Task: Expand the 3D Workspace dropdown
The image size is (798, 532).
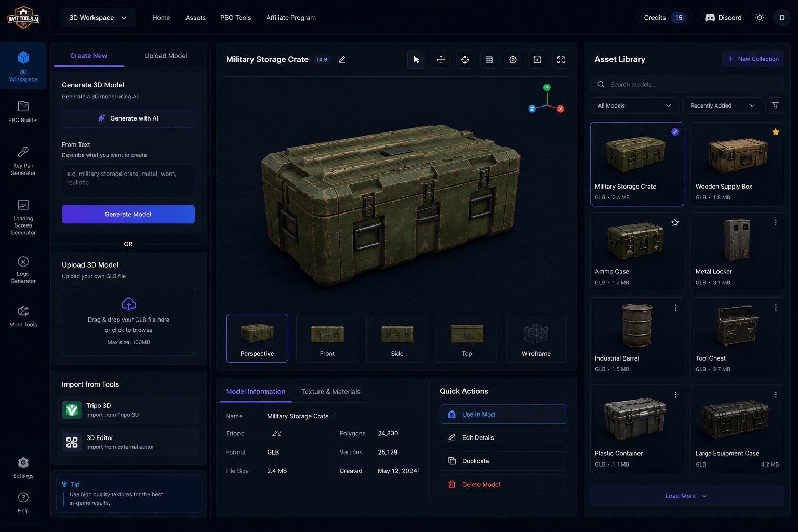Action: pos(98,18)
